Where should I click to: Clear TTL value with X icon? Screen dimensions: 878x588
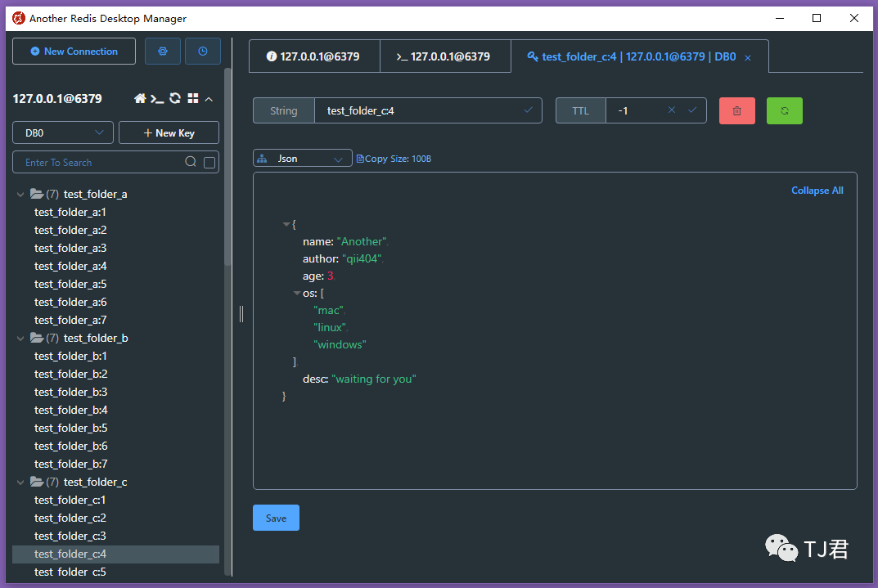pyautogui.click(x=671, y=110)
